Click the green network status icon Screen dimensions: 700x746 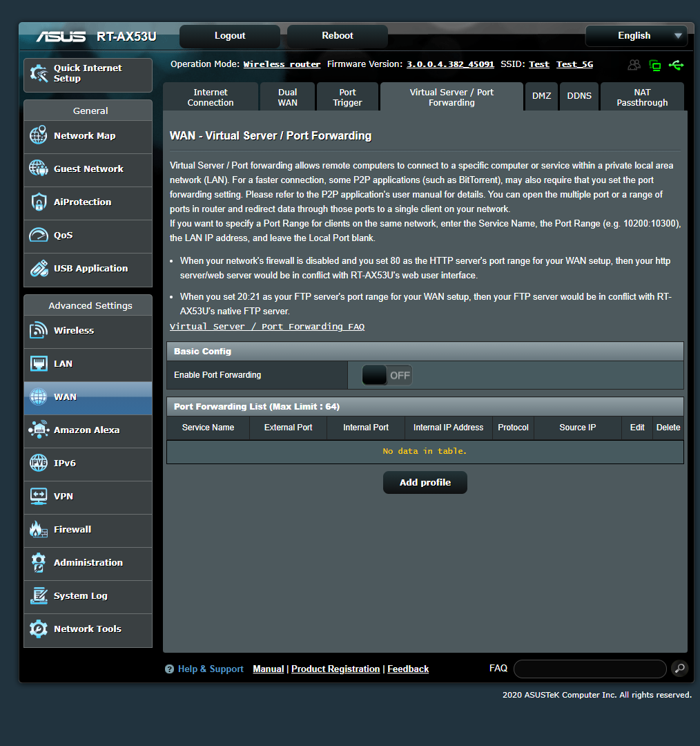[x=655, y=65]
